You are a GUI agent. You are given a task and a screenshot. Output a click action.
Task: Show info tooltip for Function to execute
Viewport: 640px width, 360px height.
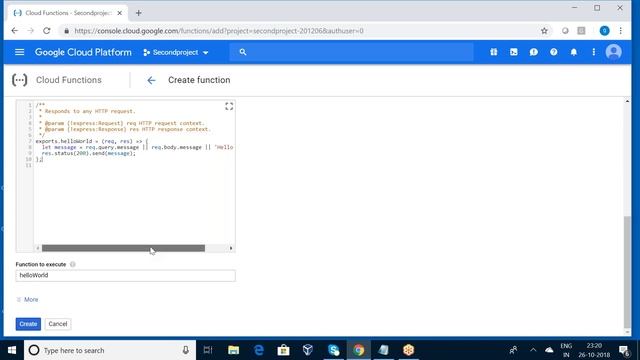coord(73,264)
